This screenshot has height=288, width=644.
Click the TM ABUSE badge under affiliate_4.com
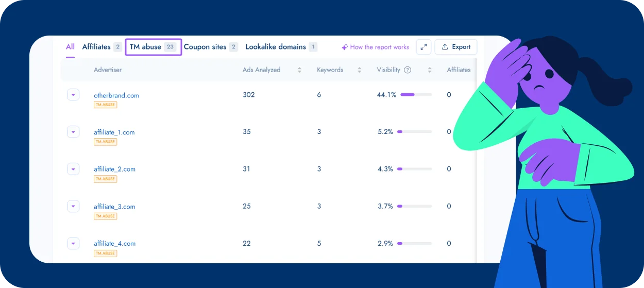pos(105,253)
